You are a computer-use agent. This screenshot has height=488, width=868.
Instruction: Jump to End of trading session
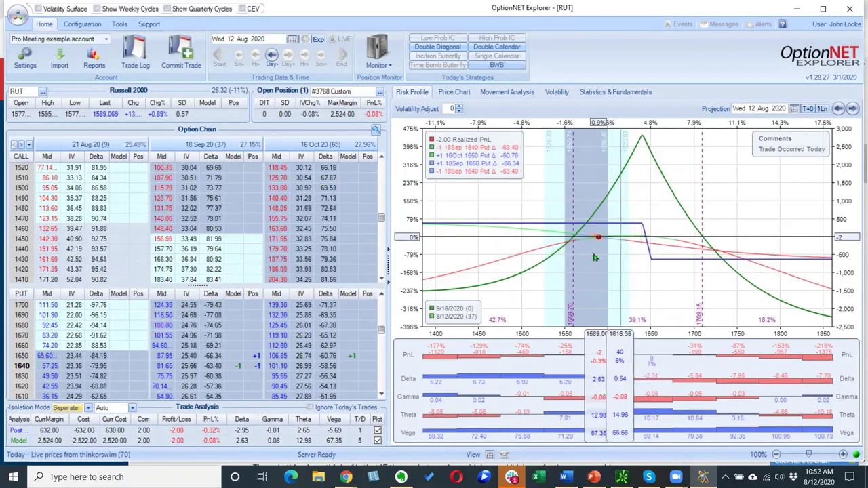click(x=341, y=58)
